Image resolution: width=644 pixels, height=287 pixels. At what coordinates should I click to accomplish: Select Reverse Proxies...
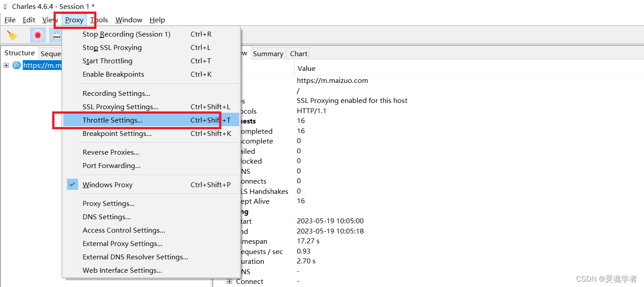coord(151,152)
